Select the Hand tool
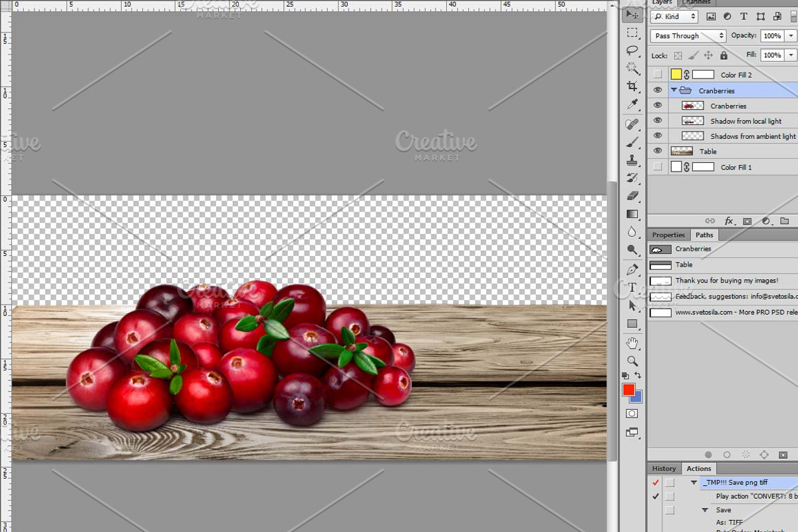 pyautogui.click(x=632, y=343)
